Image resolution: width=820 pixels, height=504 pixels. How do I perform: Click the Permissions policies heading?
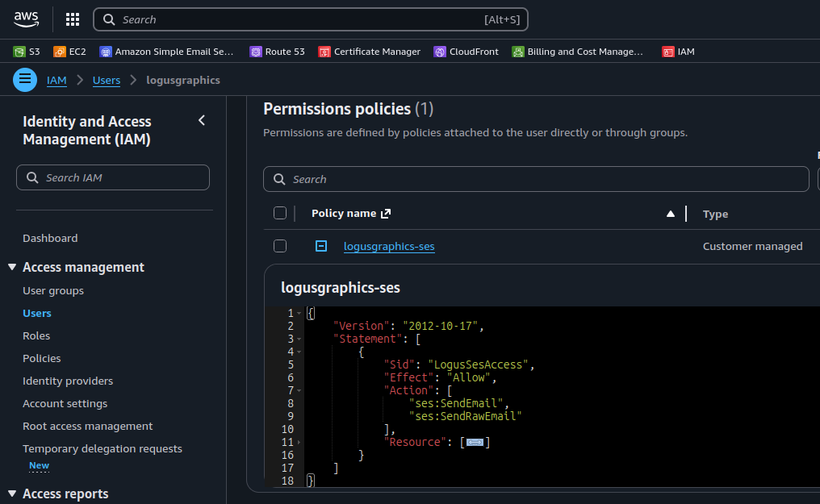point(349,109)
